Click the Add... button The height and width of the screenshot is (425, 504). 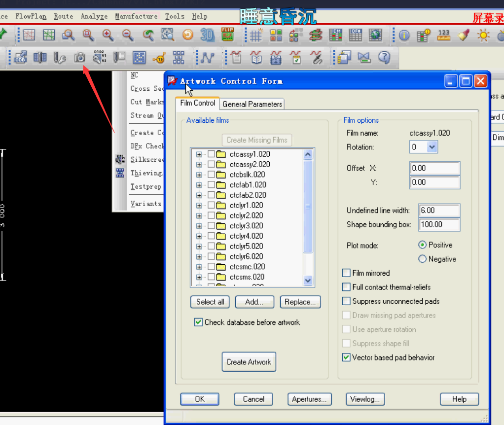coord(254,302)
